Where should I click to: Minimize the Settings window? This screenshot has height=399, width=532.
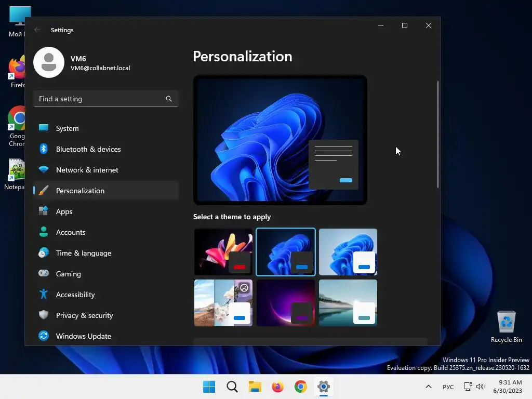pyautogui.click(x=381, y=25)
